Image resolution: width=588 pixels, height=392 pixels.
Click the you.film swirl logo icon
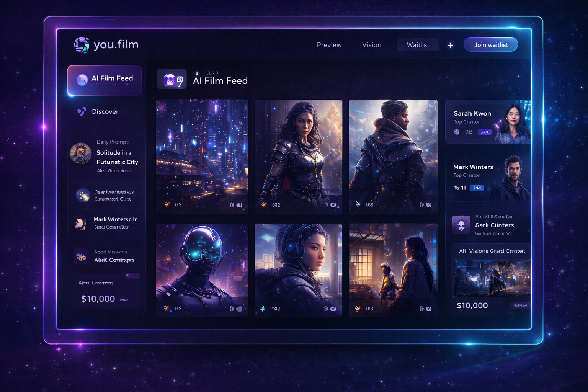tap(82, 45)
